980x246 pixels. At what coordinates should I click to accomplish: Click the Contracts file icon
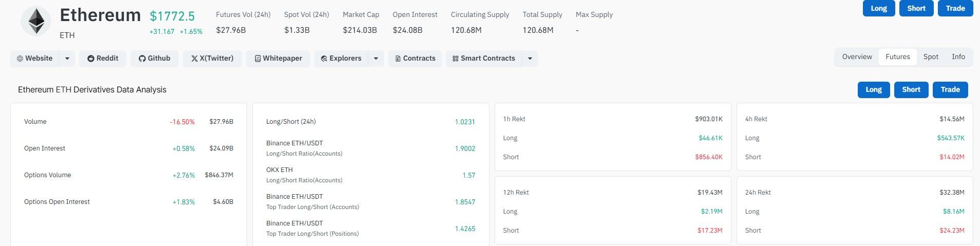398,59
